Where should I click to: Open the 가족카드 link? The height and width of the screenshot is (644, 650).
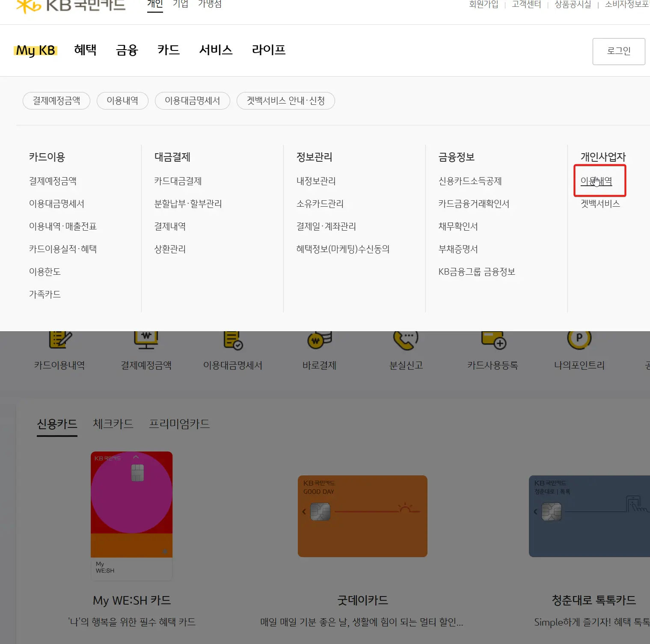45,294
